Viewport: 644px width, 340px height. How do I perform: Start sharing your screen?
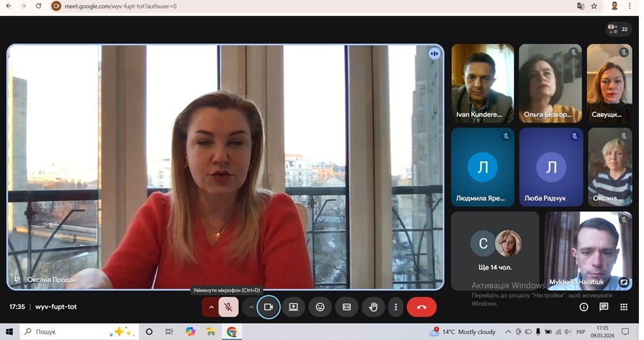tap(293, 307)
